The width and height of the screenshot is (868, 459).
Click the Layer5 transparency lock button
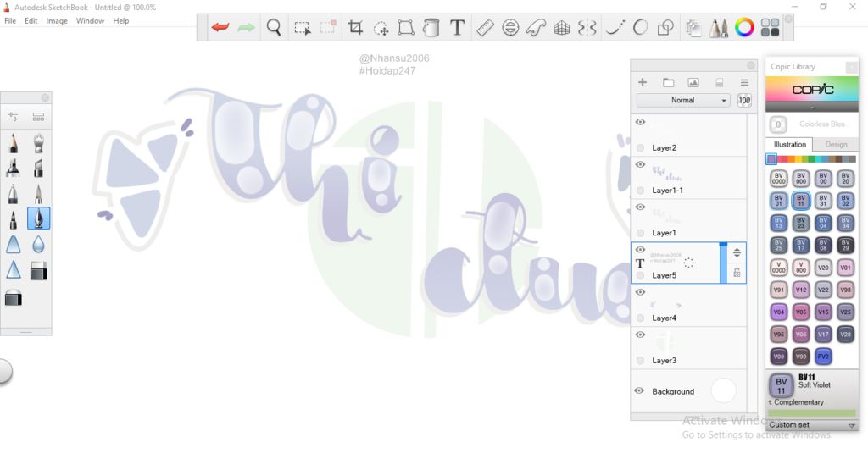pos(737,273)
